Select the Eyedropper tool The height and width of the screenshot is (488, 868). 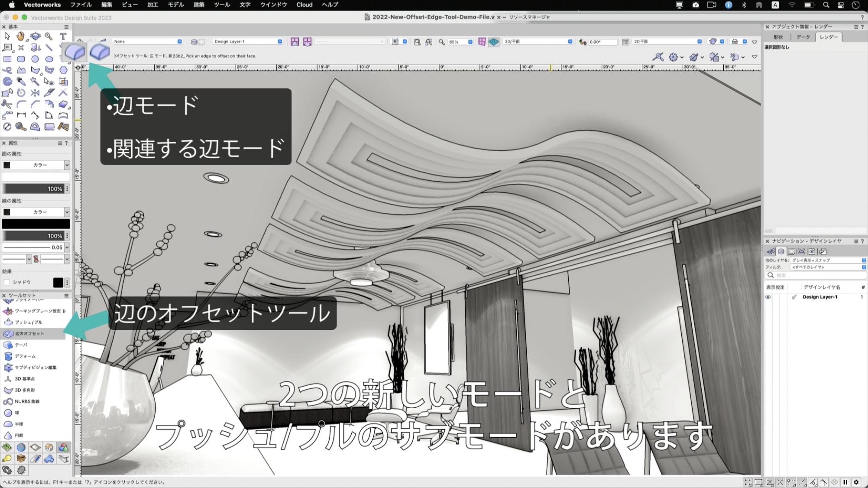(x=21, y=81)
